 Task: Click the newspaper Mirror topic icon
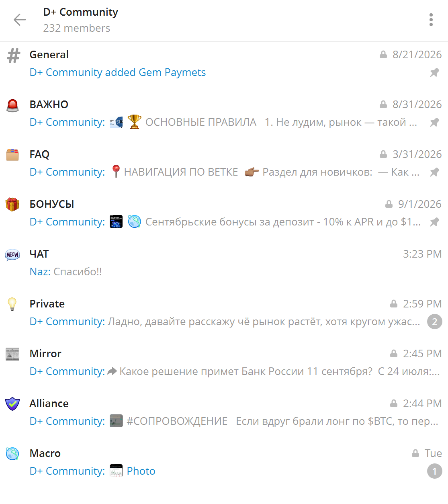pos(12,354)
